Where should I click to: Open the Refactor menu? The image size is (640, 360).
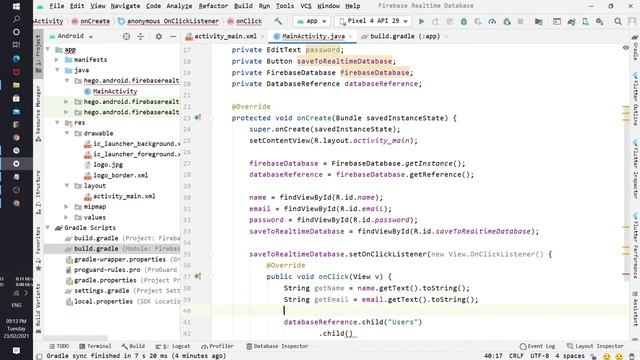click(213, 6)
